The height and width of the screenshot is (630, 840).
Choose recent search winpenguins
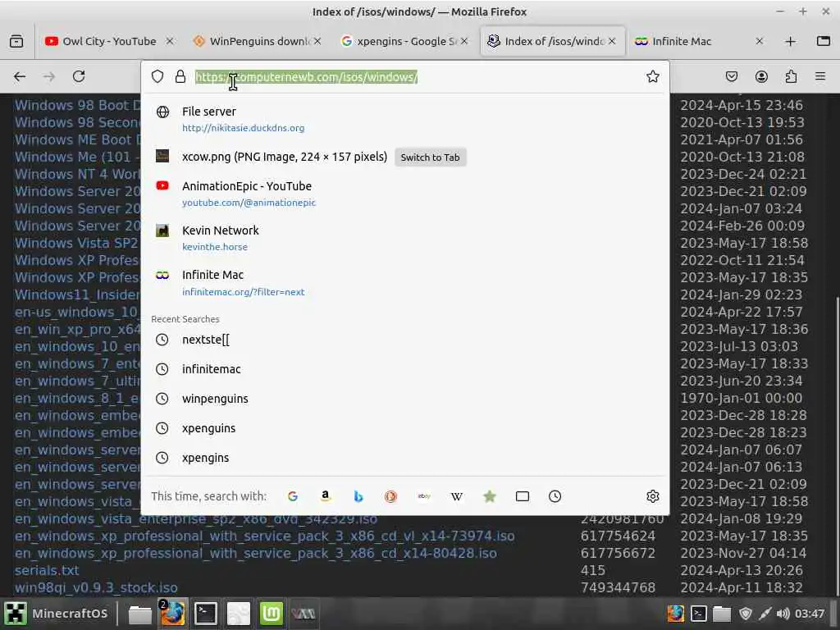(x=405, y=399)
